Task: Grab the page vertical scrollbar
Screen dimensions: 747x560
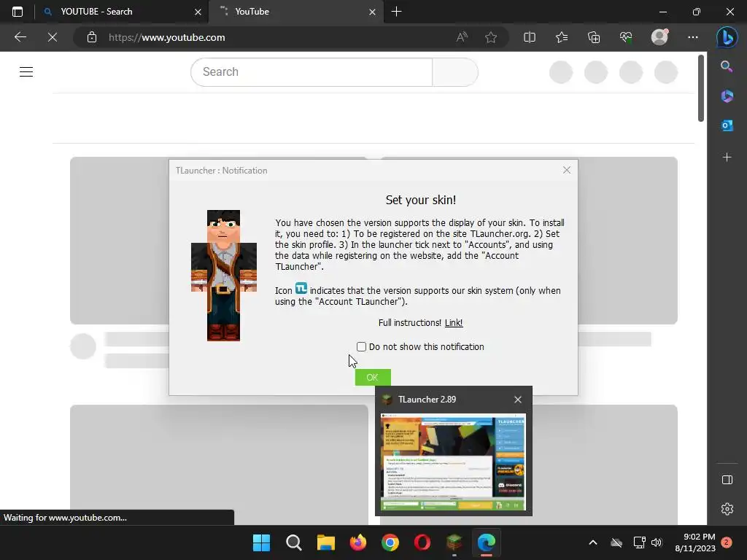Action: tap(701, 88)
